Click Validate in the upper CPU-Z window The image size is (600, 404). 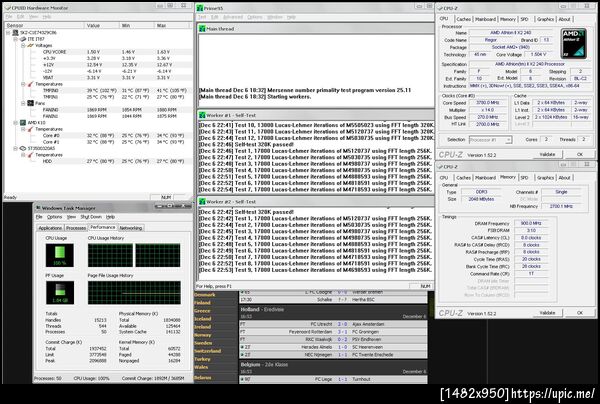pyautogui.click(x=547, y=154)
